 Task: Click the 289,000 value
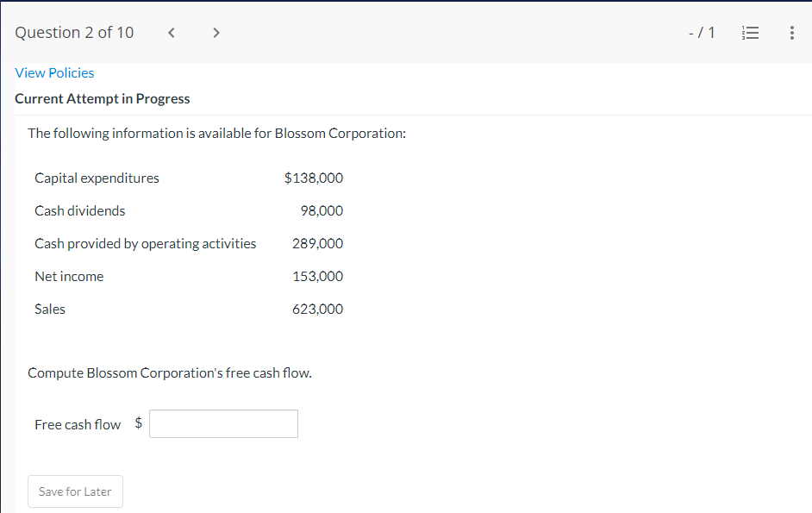(317, 243)
